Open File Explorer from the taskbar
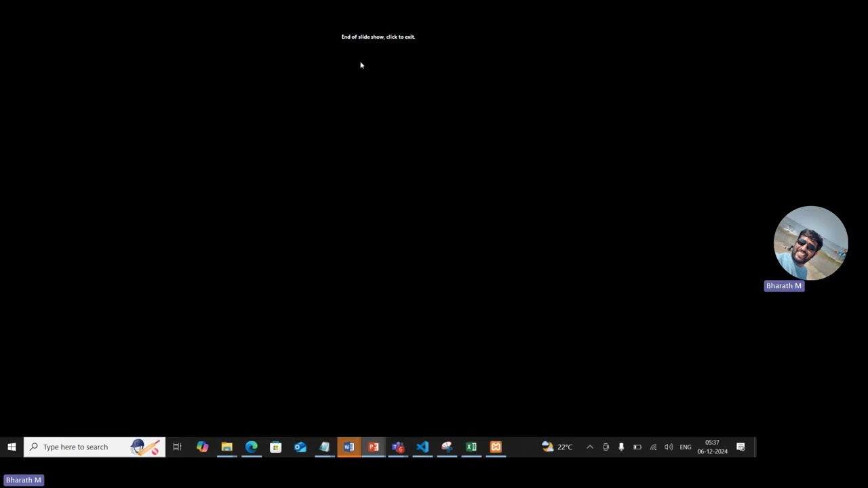Image resolution: width=868 pixels, height=488 pixels. [x=226, y=447]
